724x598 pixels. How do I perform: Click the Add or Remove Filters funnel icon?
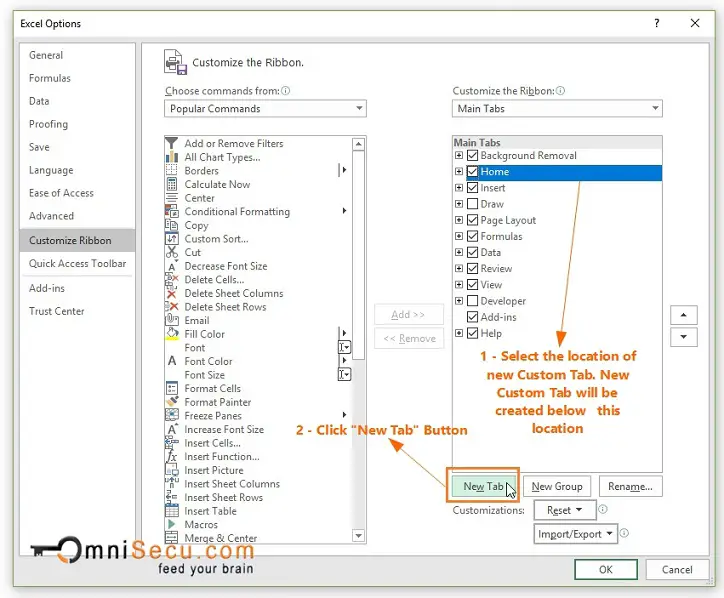click(x=171, y=143)
